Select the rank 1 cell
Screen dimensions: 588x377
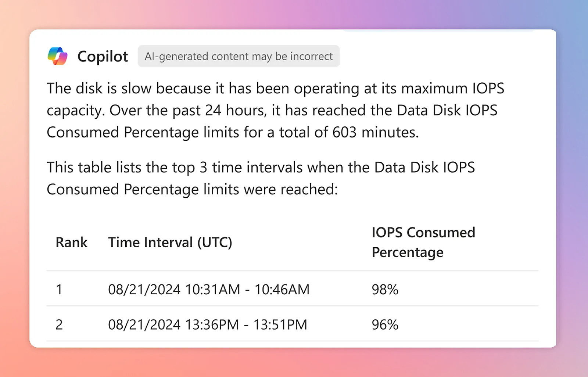[x=59, y=290]
